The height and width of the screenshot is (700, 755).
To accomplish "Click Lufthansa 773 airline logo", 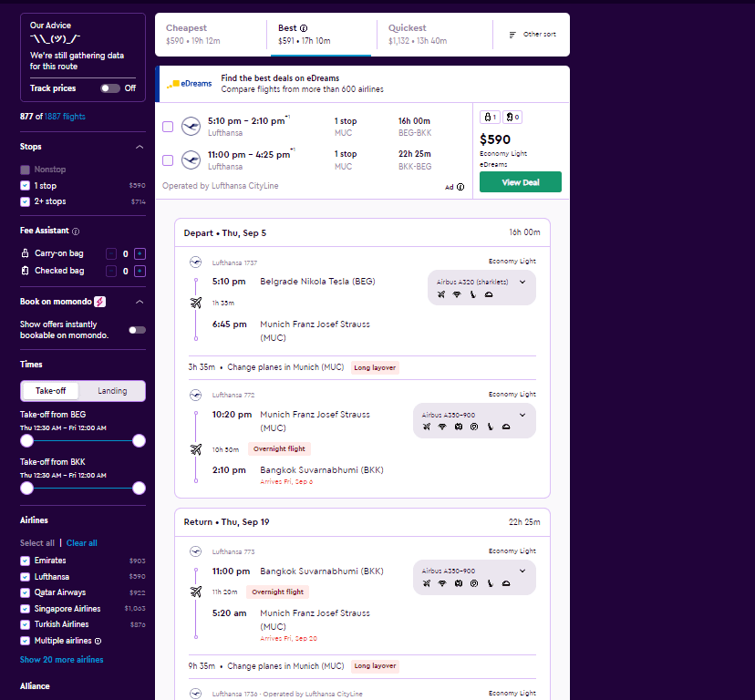I will tap(195, 551).
